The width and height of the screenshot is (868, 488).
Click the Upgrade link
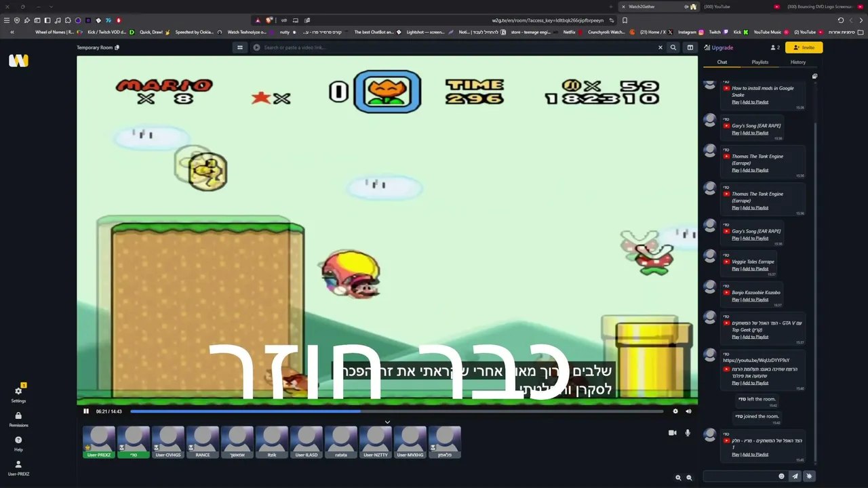coord(719,47)
